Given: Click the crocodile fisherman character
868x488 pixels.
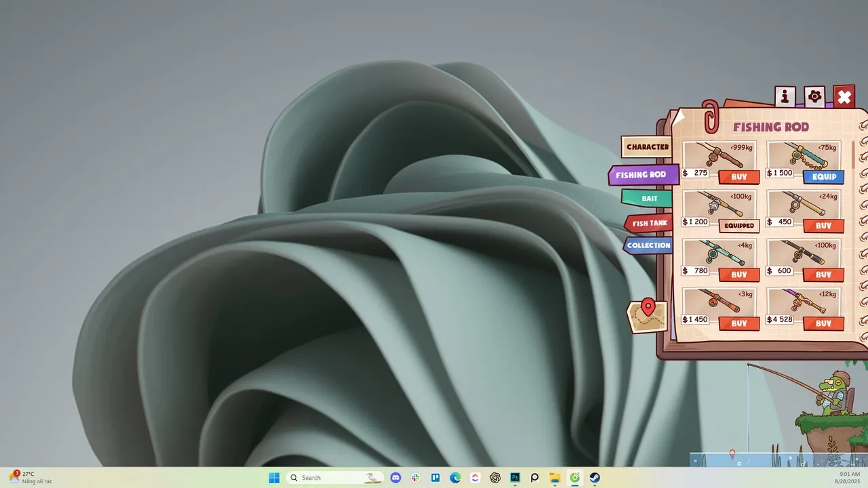Looking at the screenshot, I should [x=833, y=394].
